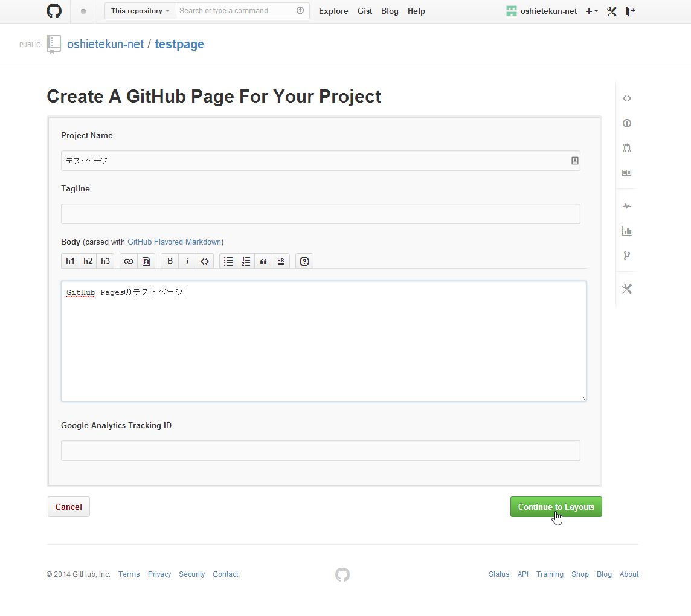Image resolution: width=691 pixels, height=616 pixels.
Task: Expand the This repository search scope dropdown
Action: click(140, 11)
